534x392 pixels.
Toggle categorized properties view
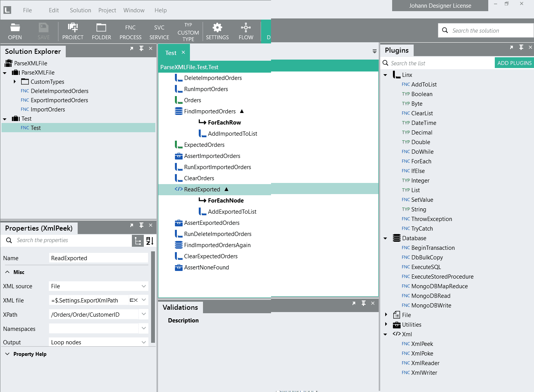click(x=138, y=241)
